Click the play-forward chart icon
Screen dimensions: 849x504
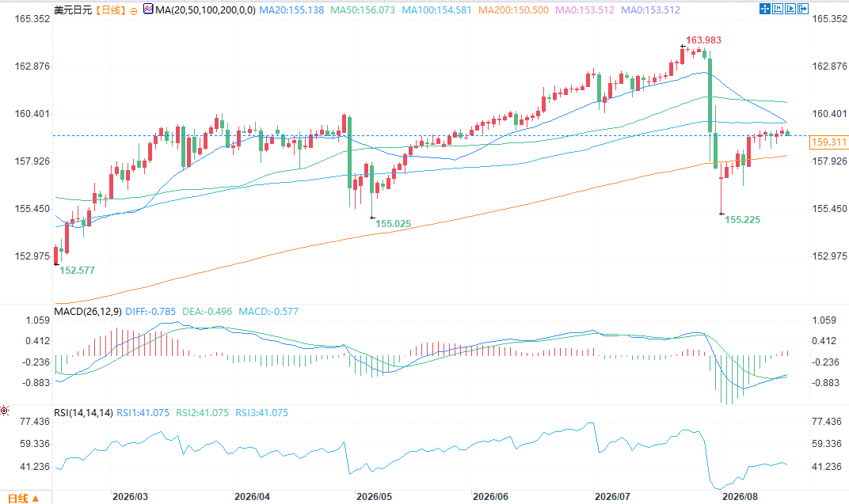tap(790, 9)
